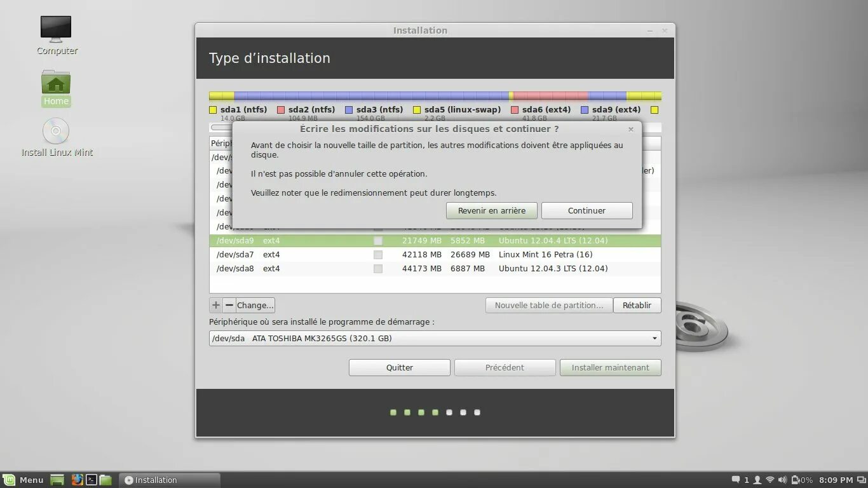The width and height of the screenshot is (868, 488).
Task: Open the Terminal launcher in the panel
Action: pyautogui.click(x=92, y=480)
